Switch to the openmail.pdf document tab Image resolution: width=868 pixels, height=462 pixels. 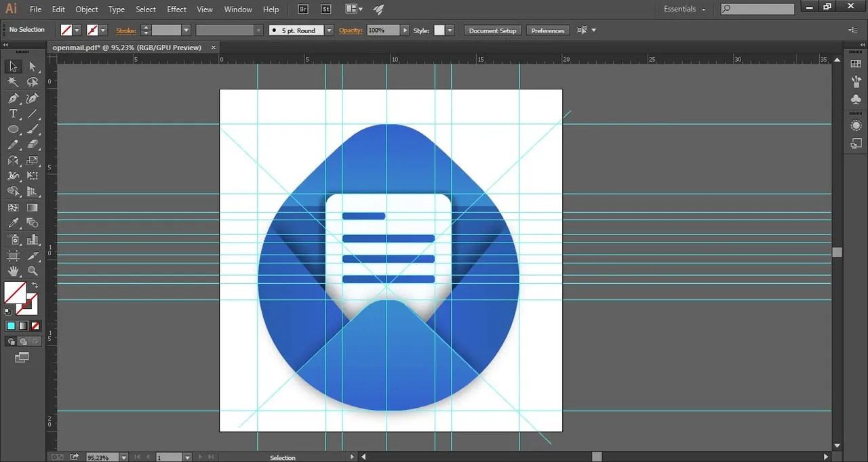[127, 47]
